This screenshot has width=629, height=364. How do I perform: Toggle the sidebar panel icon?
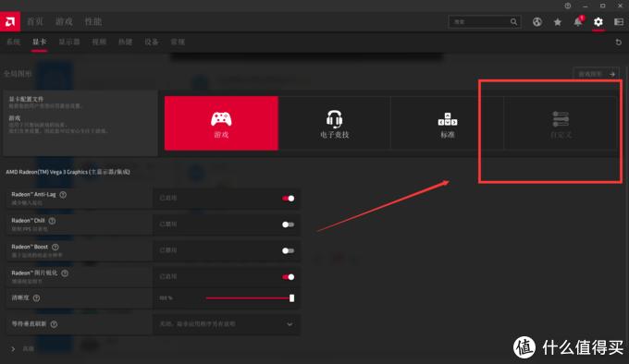[x=619, y=22]
